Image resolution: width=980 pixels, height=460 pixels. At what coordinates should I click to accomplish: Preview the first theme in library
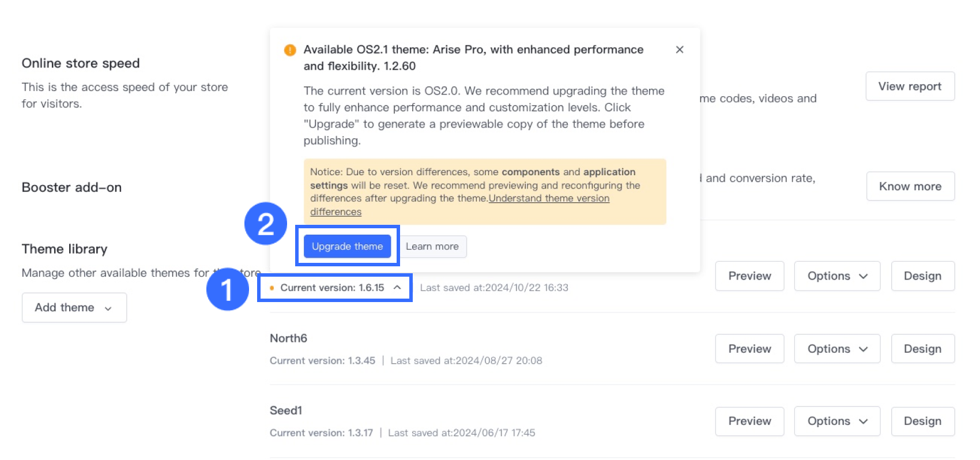coord(749,276)
